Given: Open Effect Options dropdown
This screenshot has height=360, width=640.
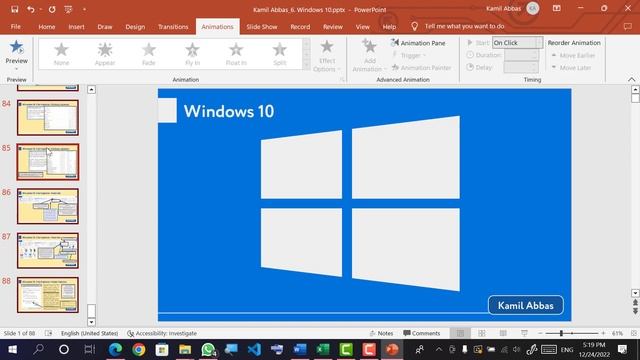Looking at the screenshot, I should (x=327, y=56).
